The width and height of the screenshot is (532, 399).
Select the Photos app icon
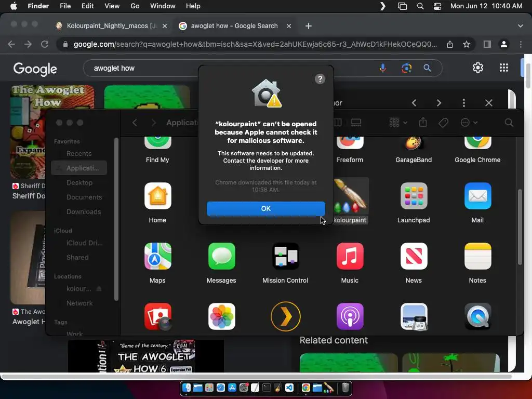click(x=221, y=316)
